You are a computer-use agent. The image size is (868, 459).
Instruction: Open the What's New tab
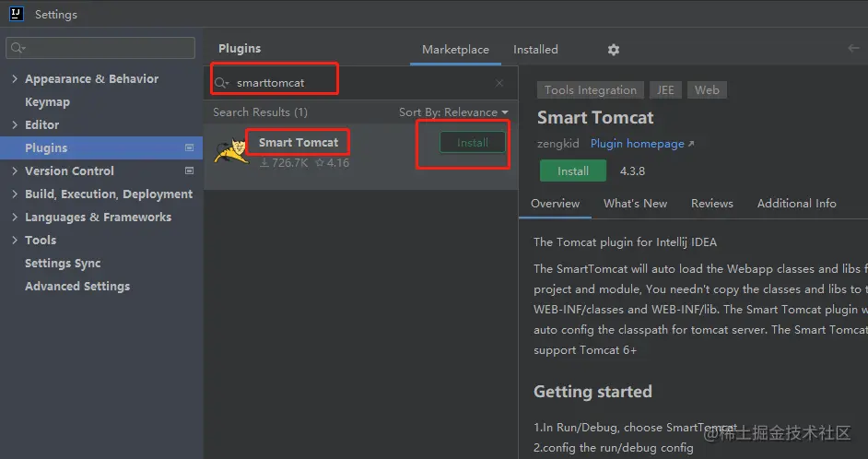click(636, 204)
